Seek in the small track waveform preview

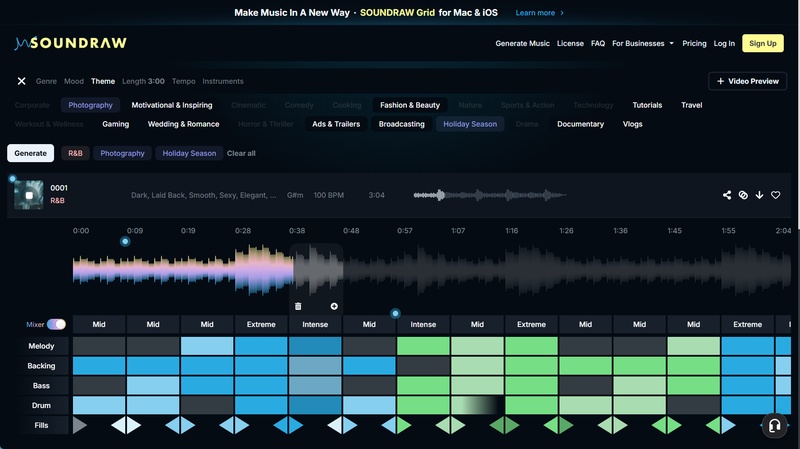(x=490, y=195)
